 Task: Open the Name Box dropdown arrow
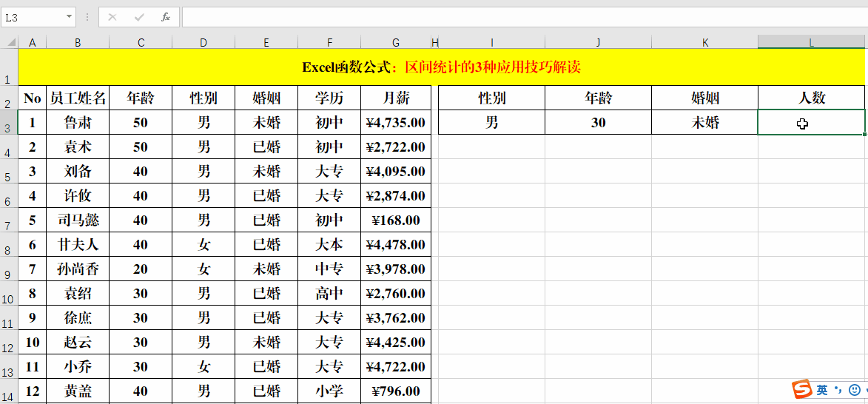click(x=70, y=17)
